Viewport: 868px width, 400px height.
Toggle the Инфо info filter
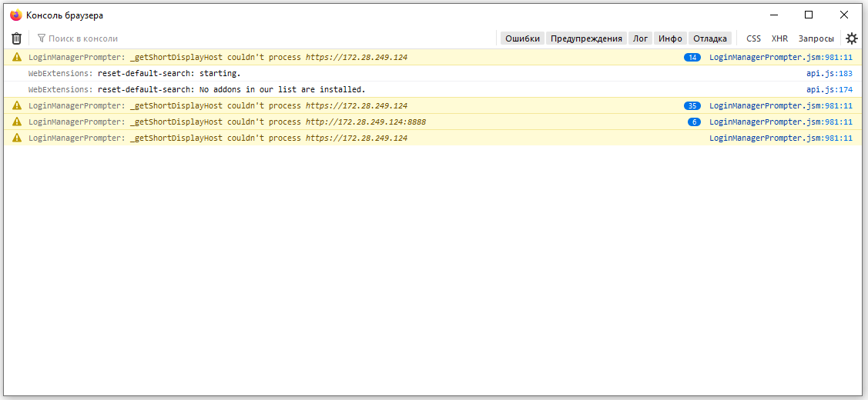click(x=670, y=38)
